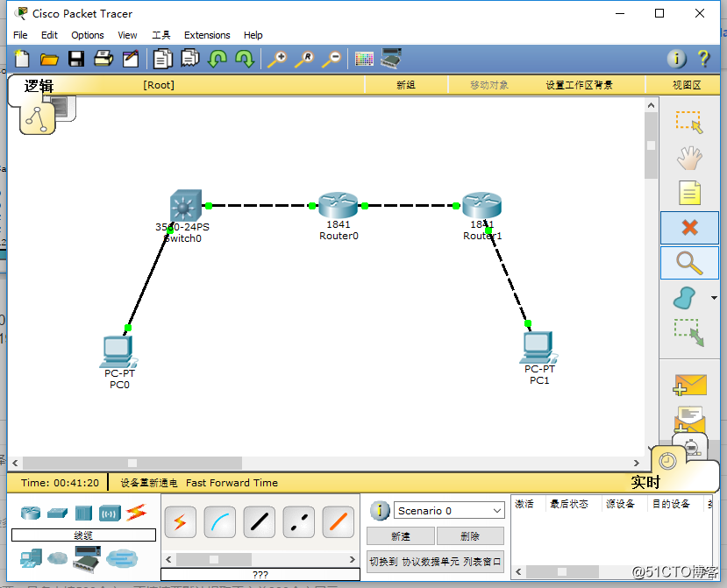
Task: Click the Add Simple PDU envelope
Action: point(689,385)
